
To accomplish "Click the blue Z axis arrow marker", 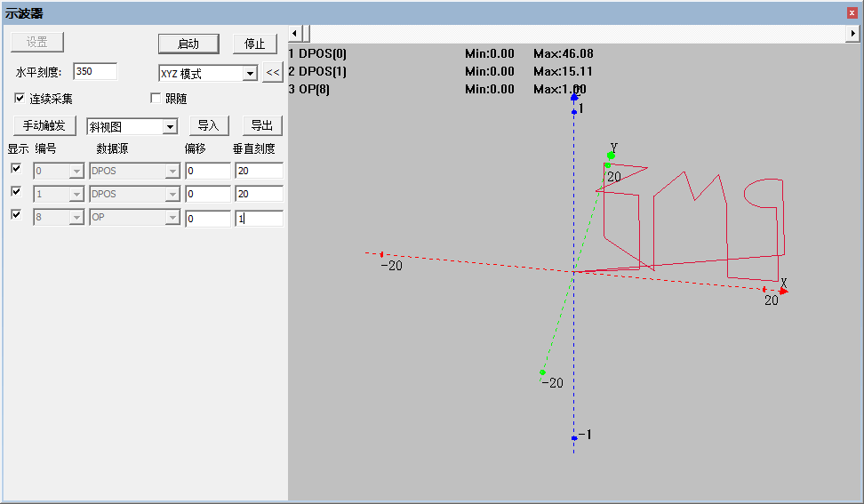I will (574, 97).
